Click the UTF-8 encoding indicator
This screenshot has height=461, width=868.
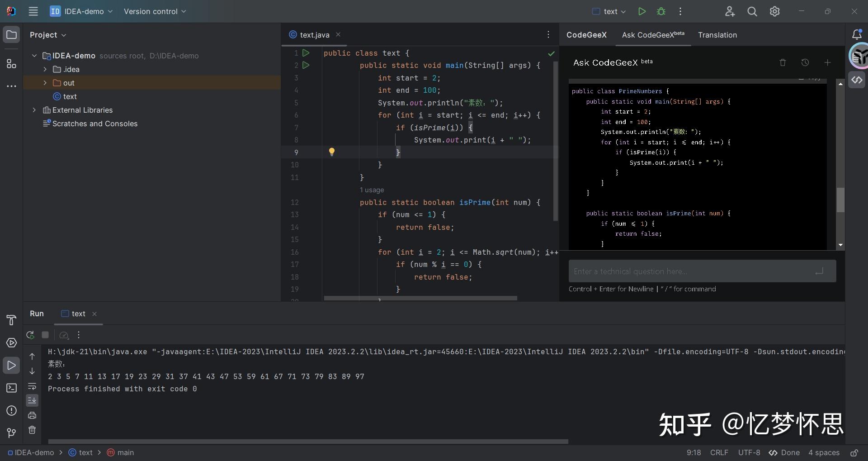[749, 452]
